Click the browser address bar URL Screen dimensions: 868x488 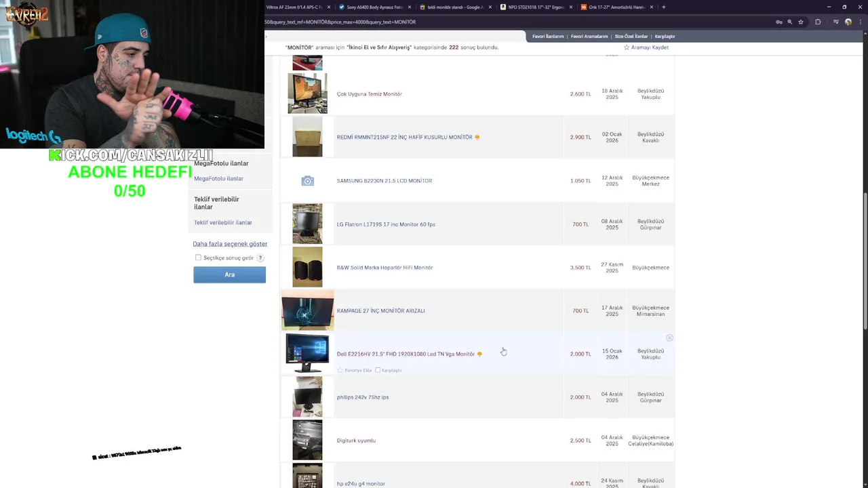pyautogui.click(x=340, y=22)
